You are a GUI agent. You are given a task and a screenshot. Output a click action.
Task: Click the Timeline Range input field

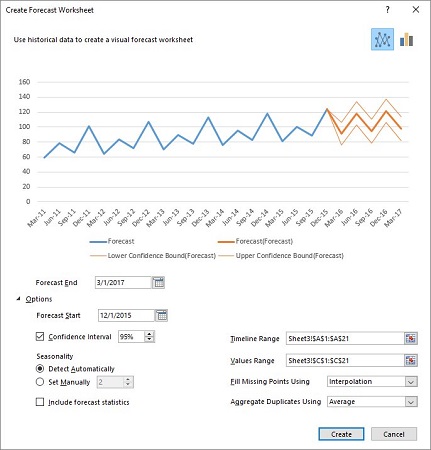point(345,339)
